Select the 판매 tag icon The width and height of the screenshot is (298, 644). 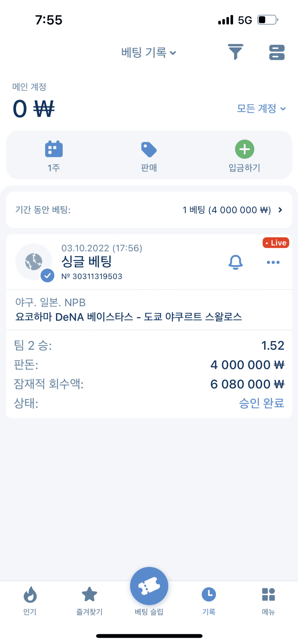[x=149, y=149]
